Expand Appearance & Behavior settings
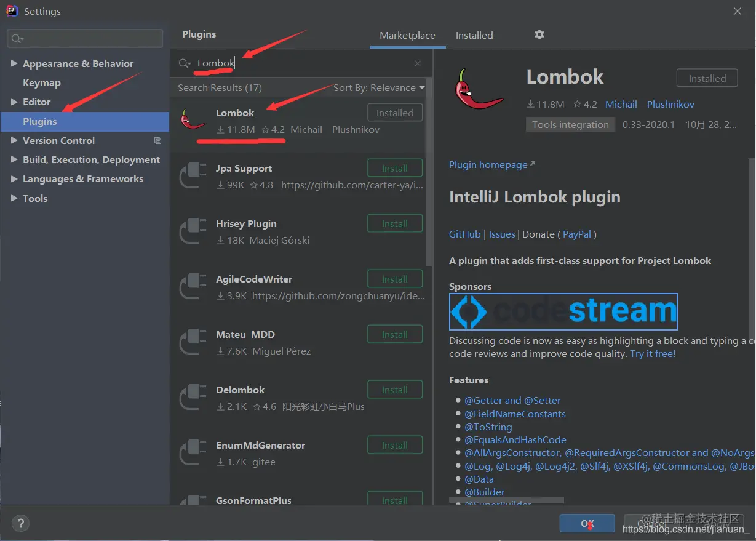This screenshot has height=541, width=756. point(14,63)
